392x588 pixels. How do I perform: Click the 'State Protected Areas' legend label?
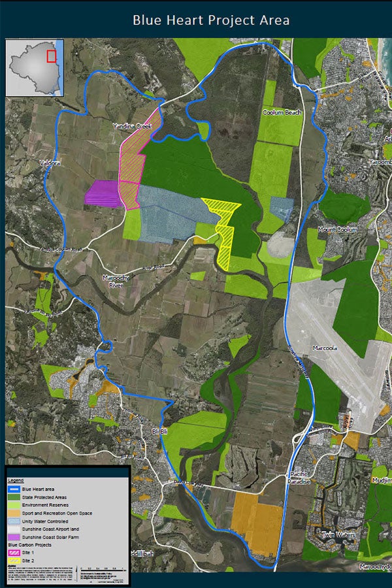coord(44,497)
